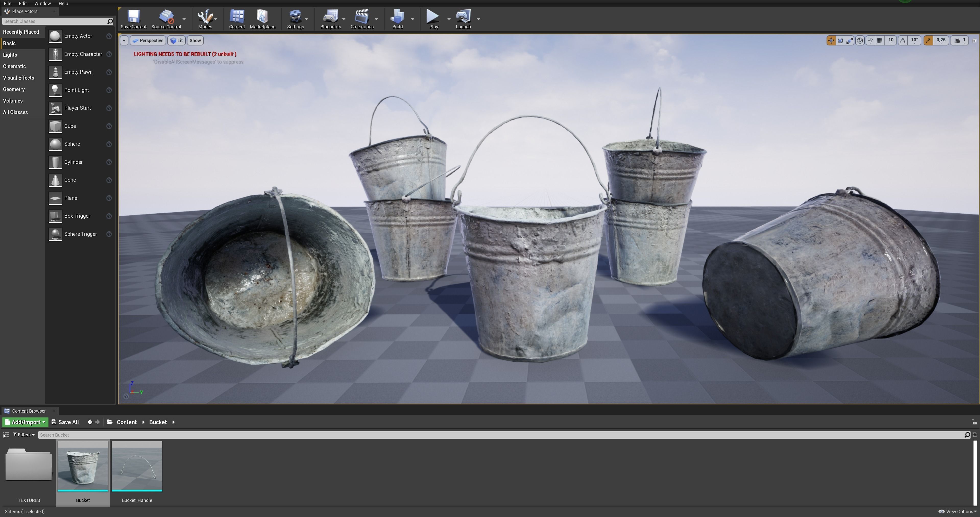Navigate forward in Content Browser

[98, 422]
